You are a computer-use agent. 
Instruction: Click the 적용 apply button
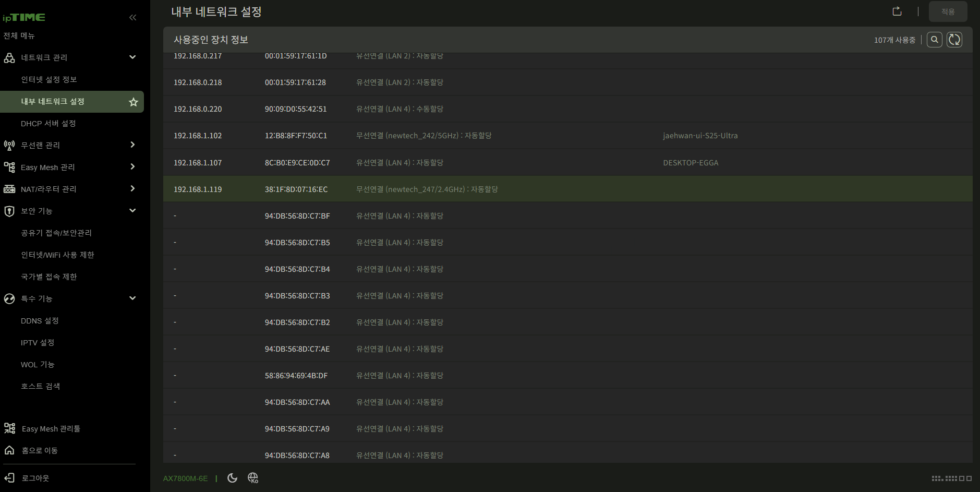(948, 11)
